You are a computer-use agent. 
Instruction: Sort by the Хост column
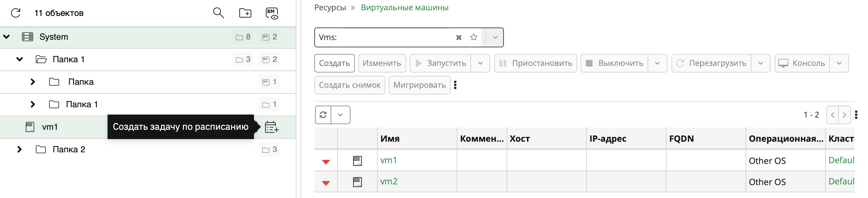click(546, 138)
